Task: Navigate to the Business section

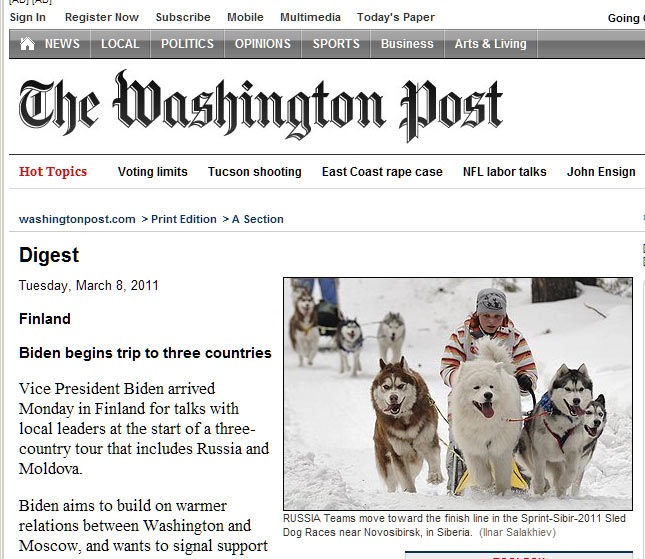Action: (x=407, y=44)
